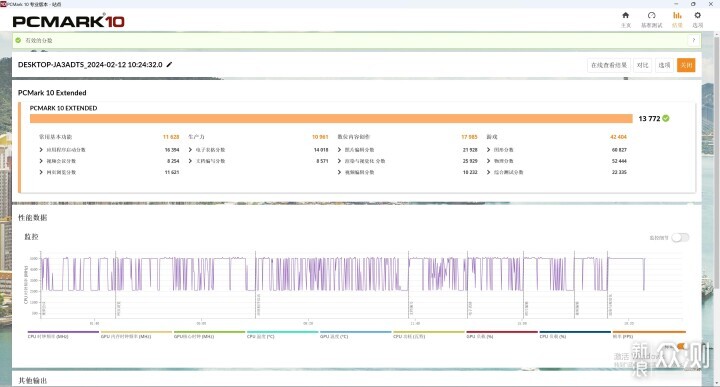Click the Gaming group score 42 404
Image resolution: width=720 pixels, height=387 pixels.
click(x=619, y=137)
